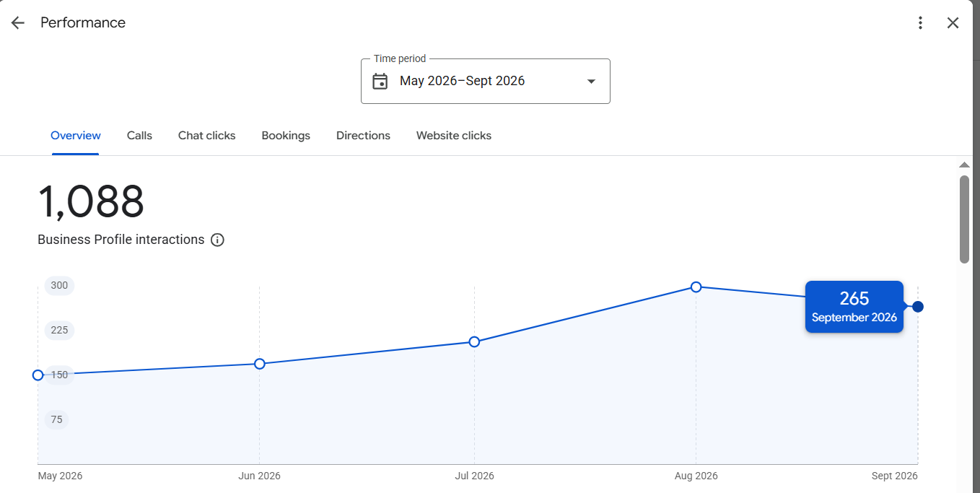Screen dimensions: 980x493
Task: Click the scrollbar up arrow
Action: pos(964,165)
